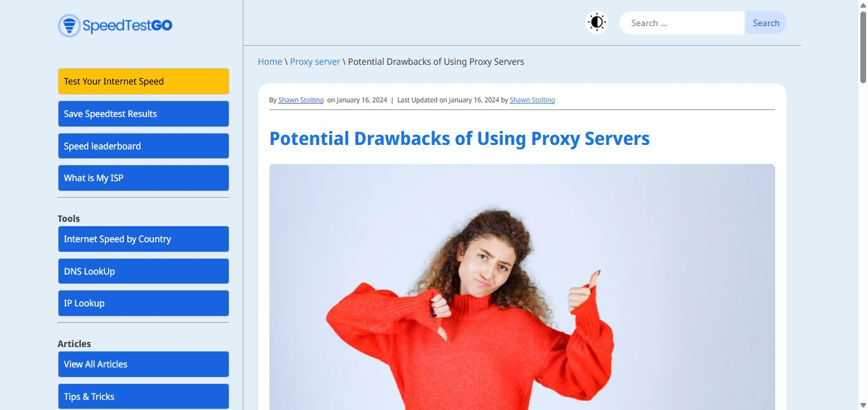868x410 pixels.
Task: Go to Speed leaderboard
Action: [x=143, y=146]
